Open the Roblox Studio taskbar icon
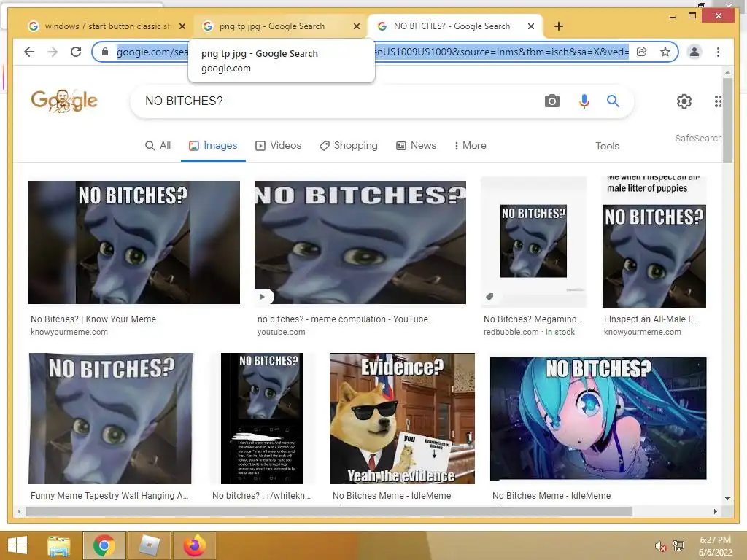The width and height of the screenshot is (747, 560). (149, 545)
